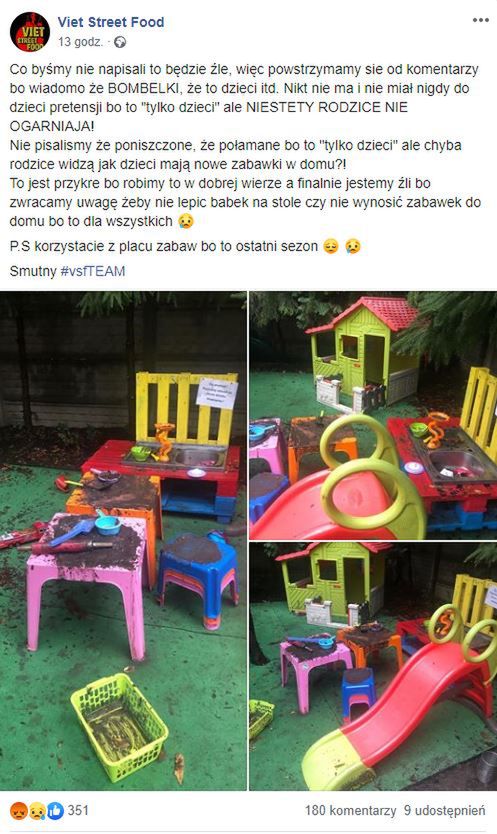
Task: Click the post text starting 'Co byśmy nie napisali'
Action: point(245,145)
